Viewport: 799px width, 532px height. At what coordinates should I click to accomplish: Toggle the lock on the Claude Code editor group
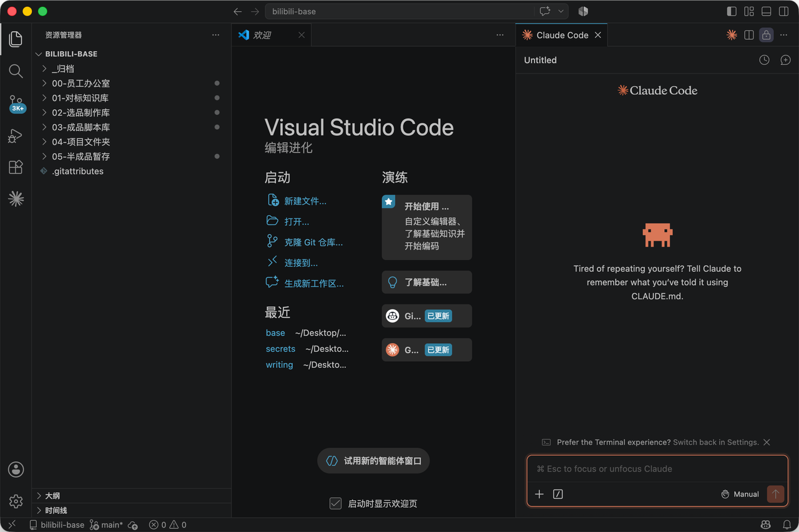(x=766, y=35)
